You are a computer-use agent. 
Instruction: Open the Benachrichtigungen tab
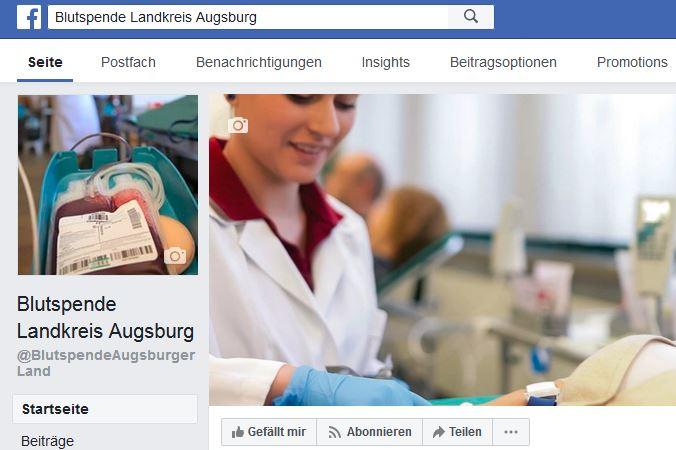[x=259, y=62]
